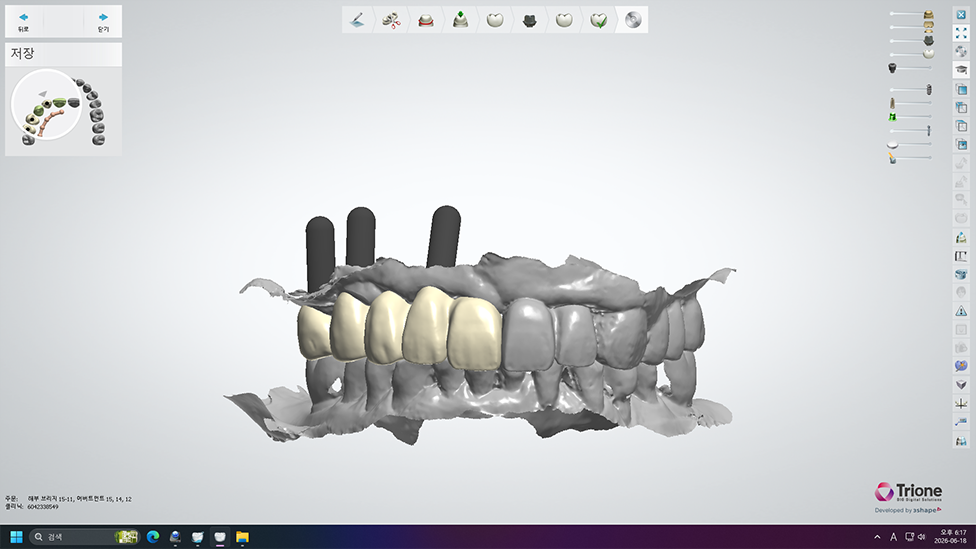
Task: Click the 저장 panel header
Action: (63, 54)
